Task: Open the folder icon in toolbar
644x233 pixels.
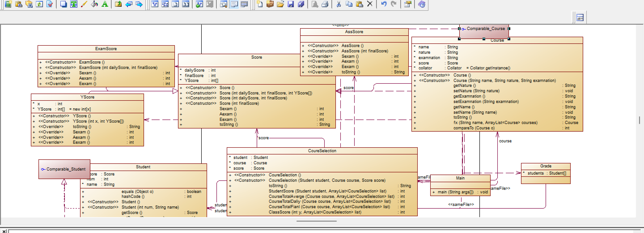Action: (280, 4)
